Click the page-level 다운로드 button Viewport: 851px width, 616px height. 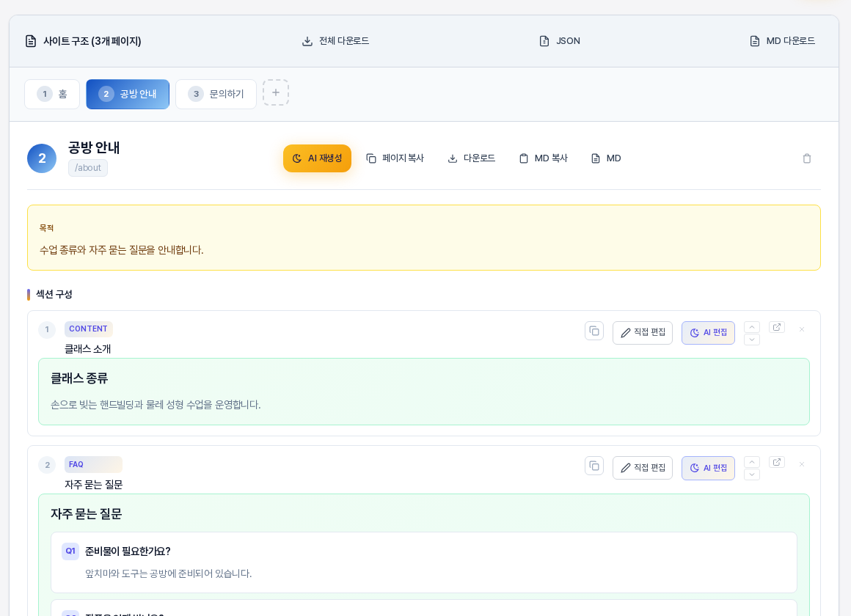click(471, 158)
